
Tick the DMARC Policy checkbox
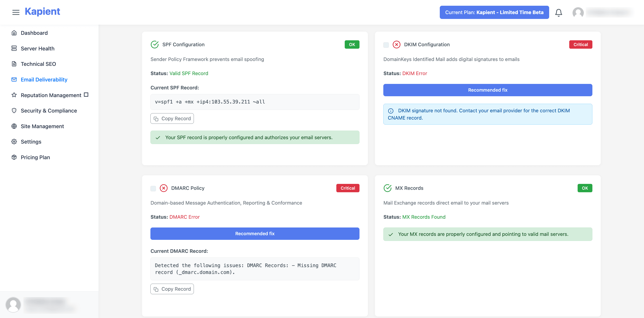tap(153, 189)
